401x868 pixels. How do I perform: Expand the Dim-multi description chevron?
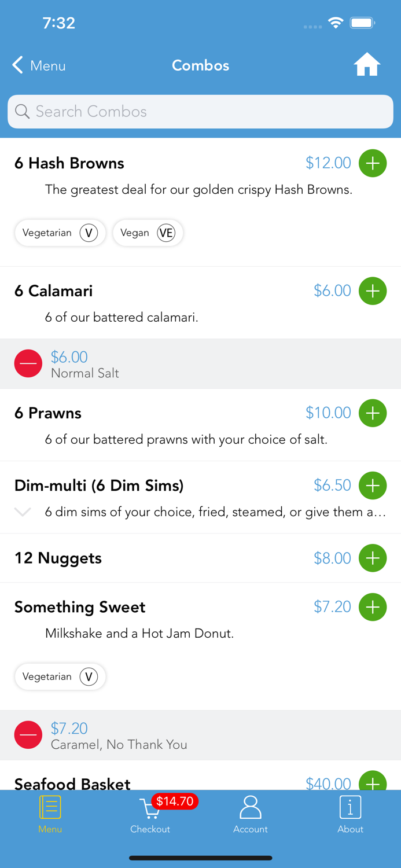(x=22, y=512)
